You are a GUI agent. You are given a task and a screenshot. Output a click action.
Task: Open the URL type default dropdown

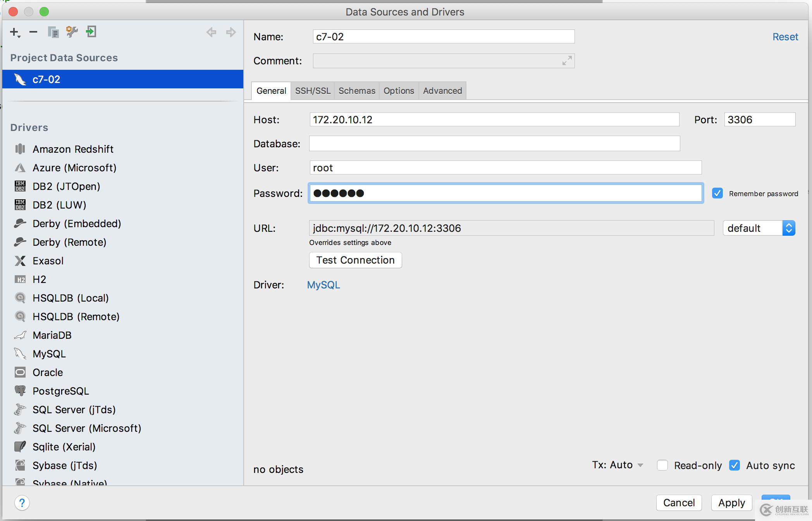[x=759, y=228]
